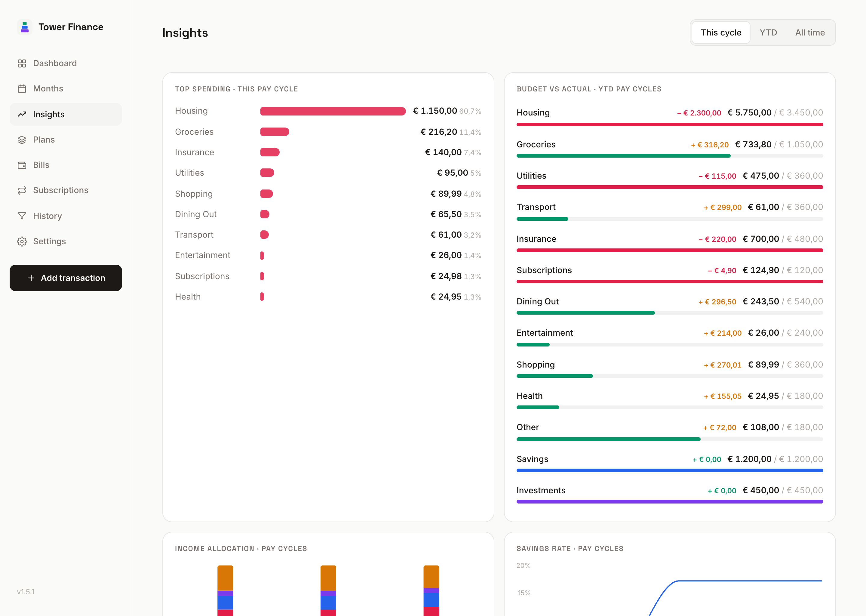This screenshot has width=866, height=616.
Task: Click the '€ 26,00' Entertainment amount in Top Spending
Action: [446, 255]
